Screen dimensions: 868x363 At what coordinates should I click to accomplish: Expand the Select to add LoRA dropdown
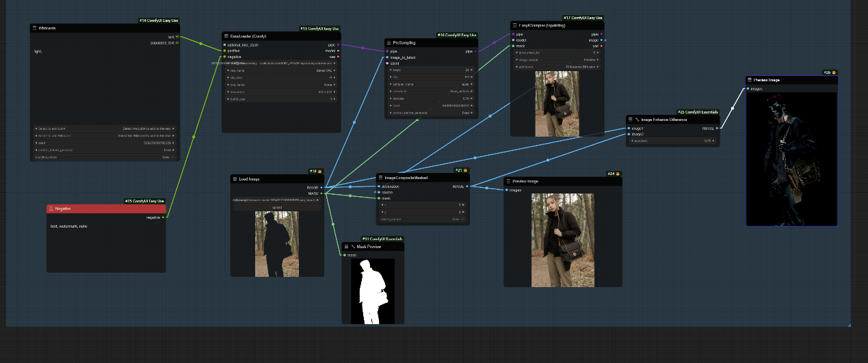[x=105, y=129]
